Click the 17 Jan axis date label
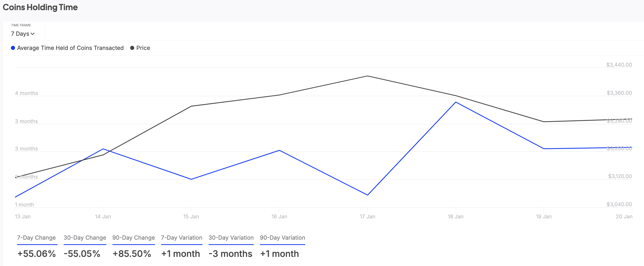 (x=367, y=217)
